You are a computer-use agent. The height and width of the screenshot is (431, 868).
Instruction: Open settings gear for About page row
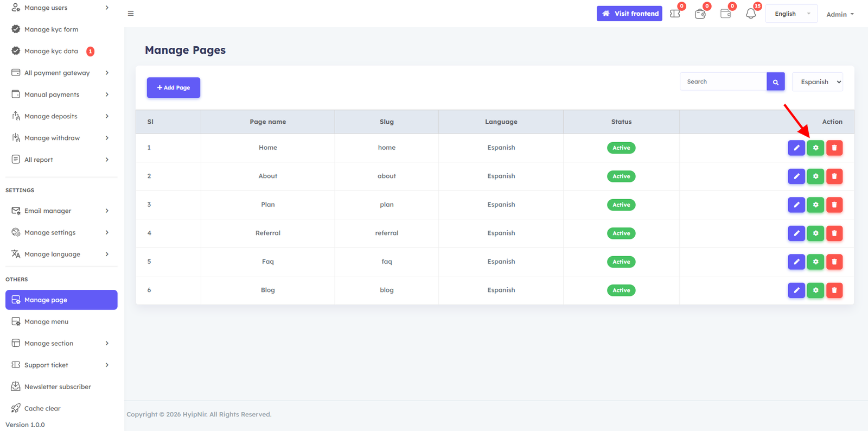point(815,176)
